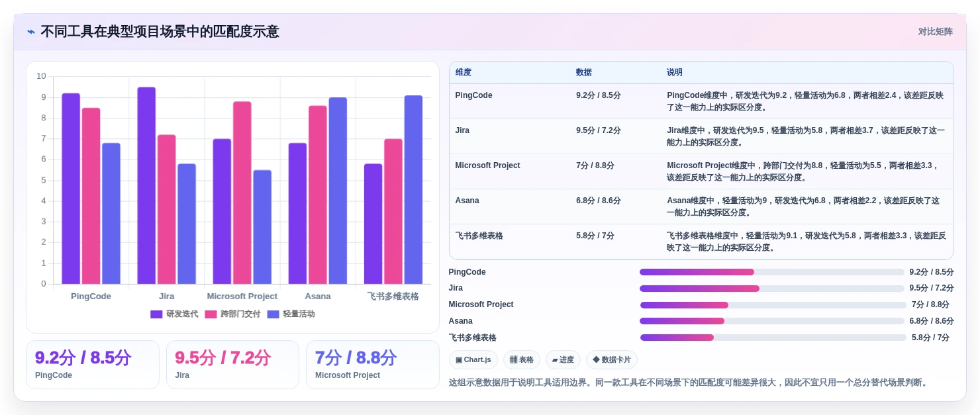Click table value 9.5分 / 7.2分
The width and height of the screenshot is (980, 415).
pos(599,130)
